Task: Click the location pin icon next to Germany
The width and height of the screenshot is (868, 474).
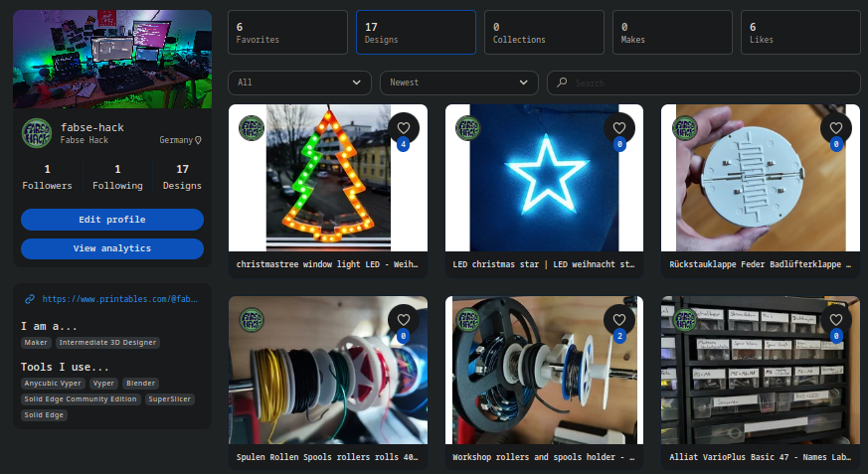Action: coord(198,140)
